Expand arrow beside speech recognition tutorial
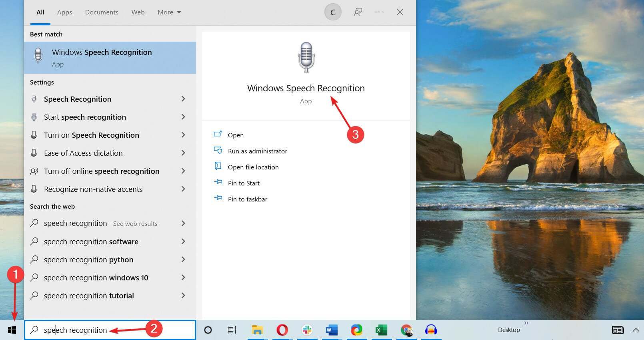 click(x=183, y=296)
